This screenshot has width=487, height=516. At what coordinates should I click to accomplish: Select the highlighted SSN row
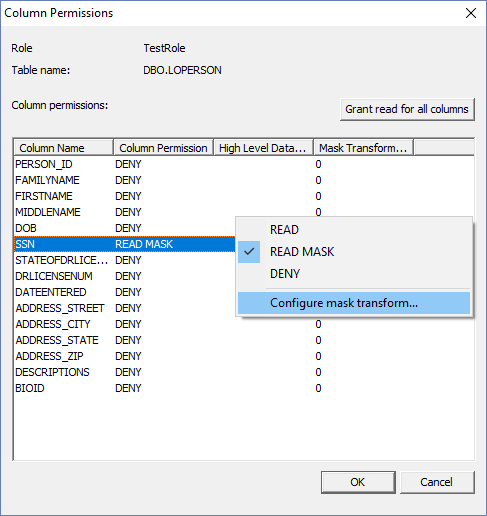pos(125,244)
